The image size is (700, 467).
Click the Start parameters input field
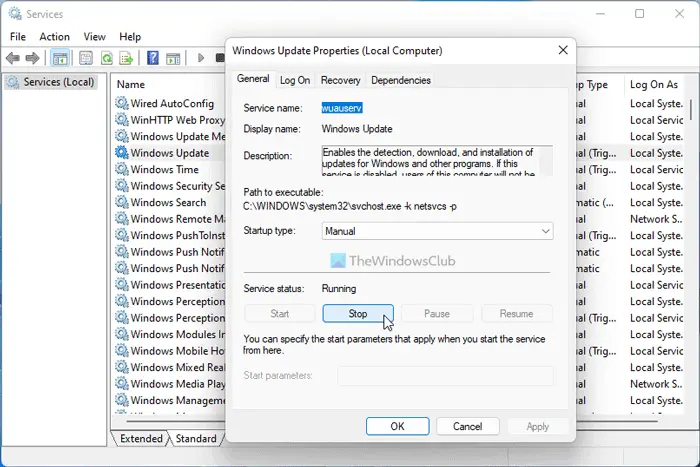445,376
